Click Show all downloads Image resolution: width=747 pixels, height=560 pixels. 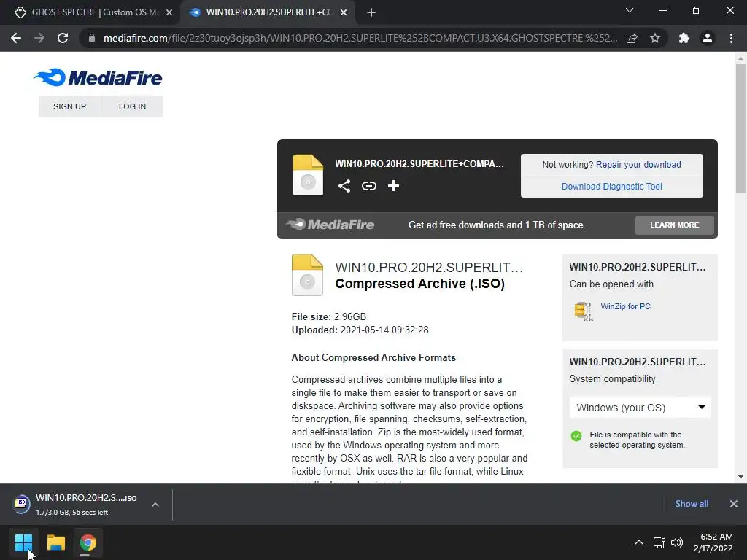(692, 504)
